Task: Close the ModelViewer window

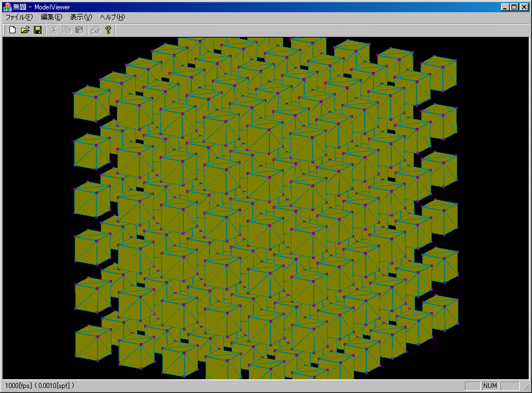Action: tap(524, 7)
